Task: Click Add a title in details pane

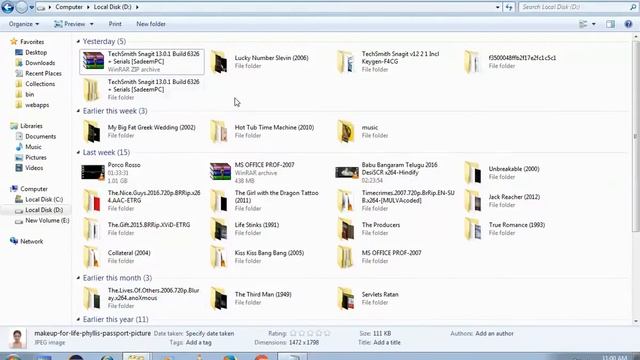Action: click(x=387, y=342)
